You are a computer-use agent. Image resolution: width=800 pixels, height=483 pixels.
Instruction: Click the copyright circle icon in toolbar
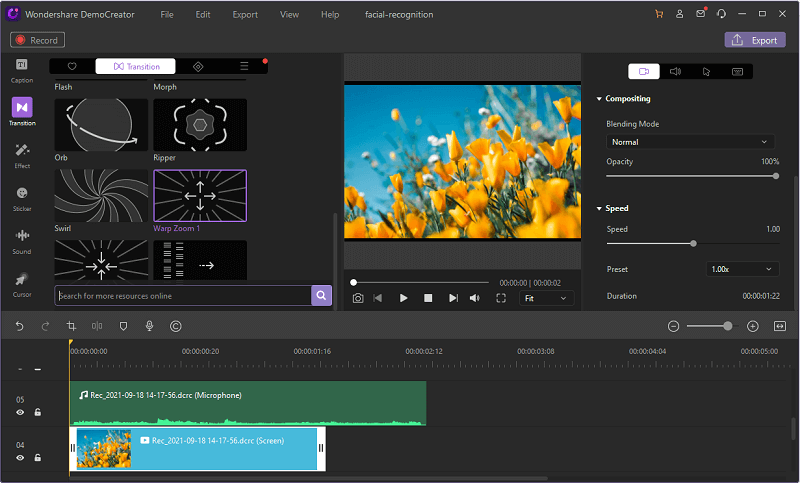(x=176, y=326)
